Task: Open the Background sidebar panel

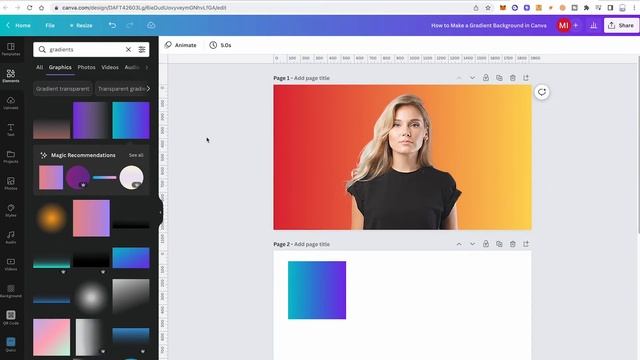Action: 11,291
